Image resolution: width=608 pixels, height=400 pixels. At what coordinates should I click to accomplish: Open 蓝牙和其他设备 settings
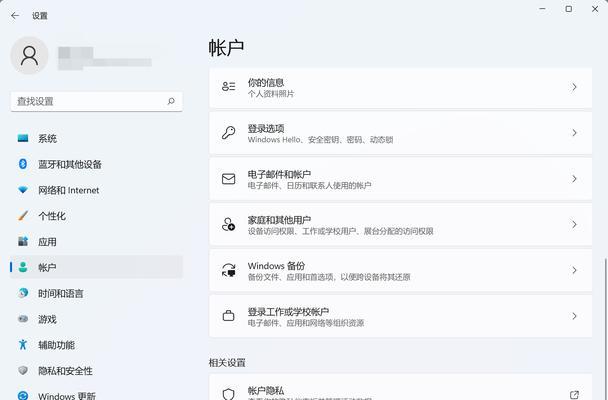point(96,164)
